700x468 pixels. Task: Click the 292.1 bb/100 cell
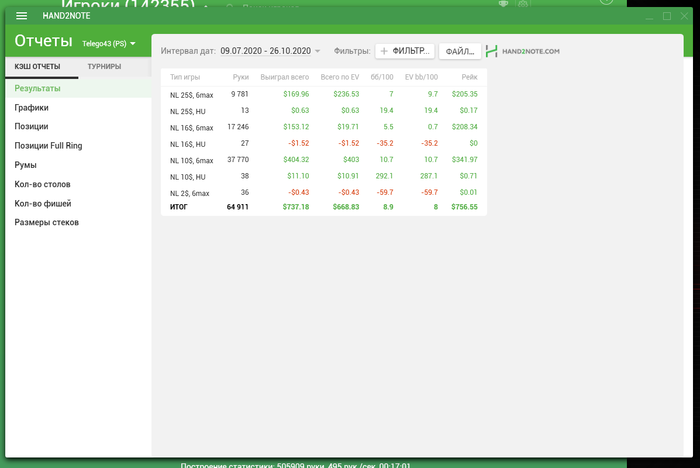pos(384,176)
